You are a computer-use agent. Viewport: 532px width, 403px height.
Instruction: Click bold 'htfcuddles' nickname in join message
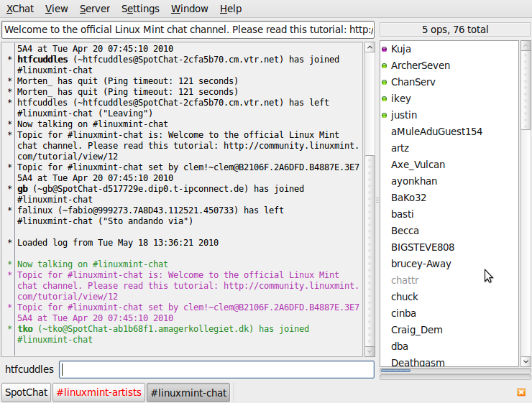42,60
